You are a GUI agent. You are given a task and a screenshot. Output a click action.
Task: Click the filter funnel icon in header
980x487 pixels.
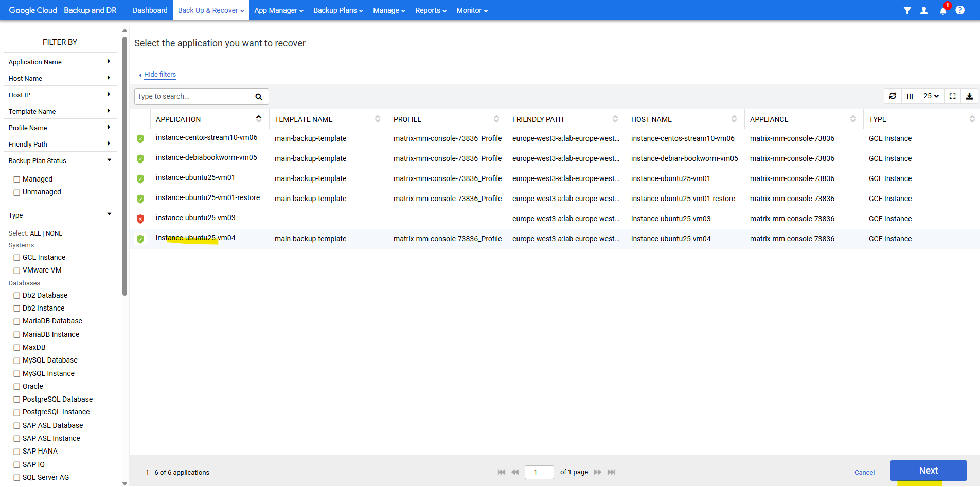tap(907, 10)
